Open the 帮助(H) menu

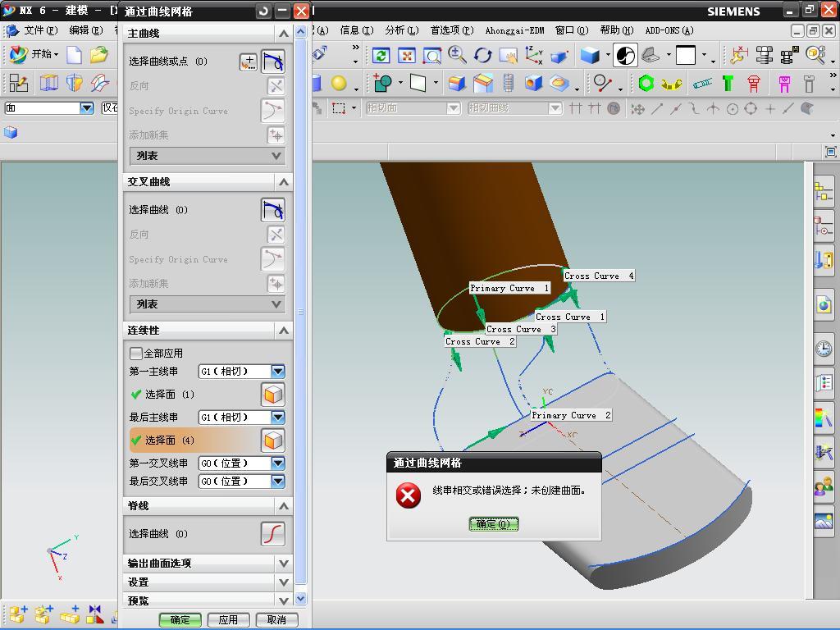pyautogui.click(x=617, y=30)
